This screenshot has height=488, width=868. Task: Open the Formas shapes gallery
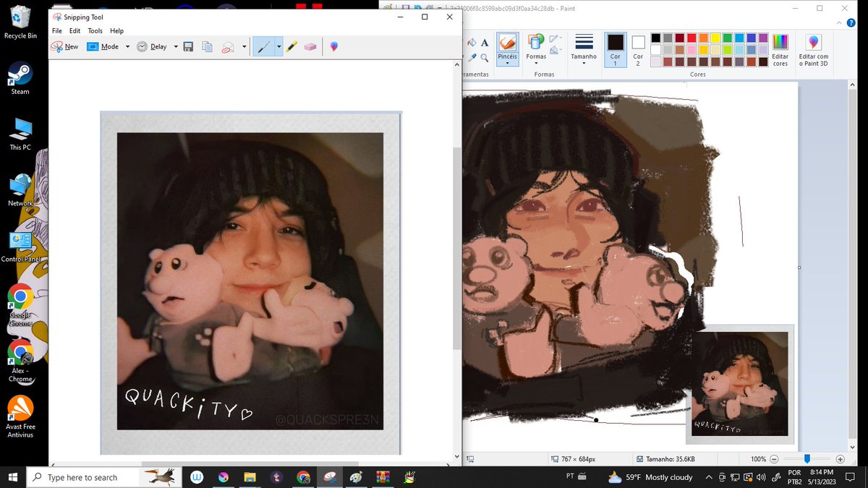tap(536, 48)
